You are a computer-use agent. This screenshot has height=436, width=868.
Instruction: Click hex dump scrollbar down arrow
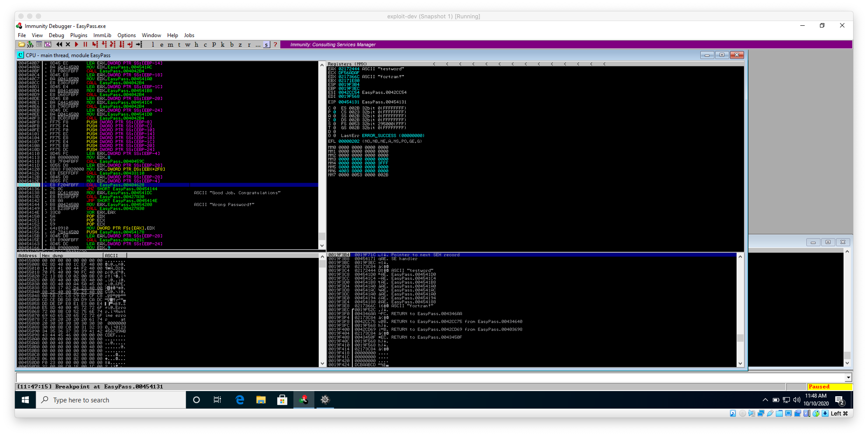(322, 363)
